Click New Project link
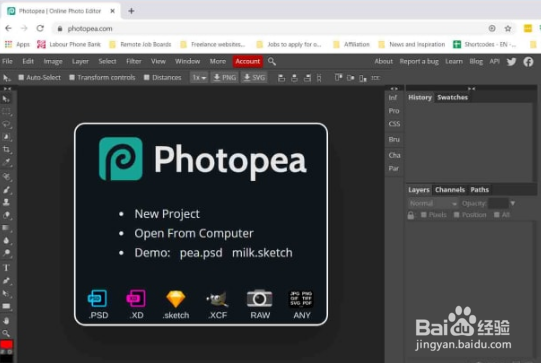 pyautogui.click(x=167, y=214)
